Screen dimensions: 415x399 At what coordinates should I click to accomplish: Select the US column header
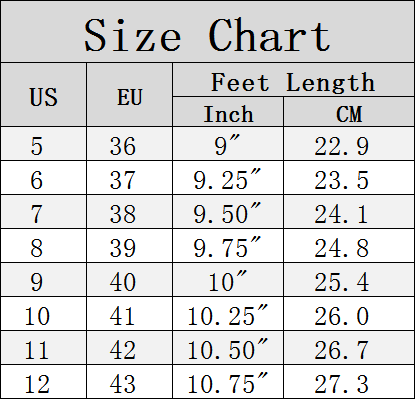pos(43,97)
